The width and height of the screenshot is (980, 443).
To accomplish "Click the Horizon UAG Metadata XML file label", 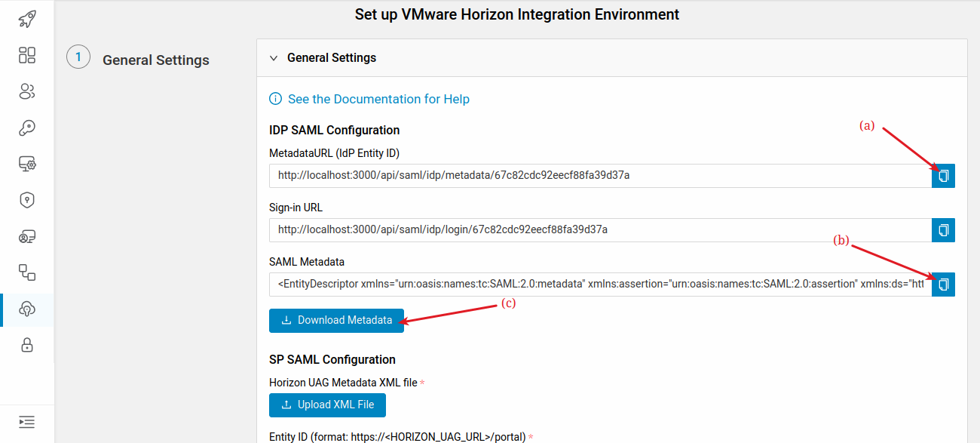I will point(343,383).
